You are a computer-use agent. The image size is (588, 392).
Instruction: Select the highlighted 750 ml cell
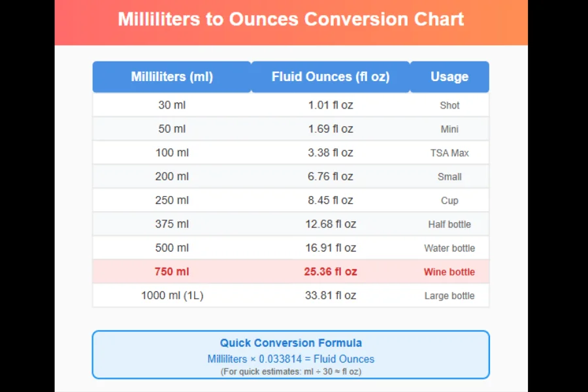pyautogui.click(x=172, y=272)
